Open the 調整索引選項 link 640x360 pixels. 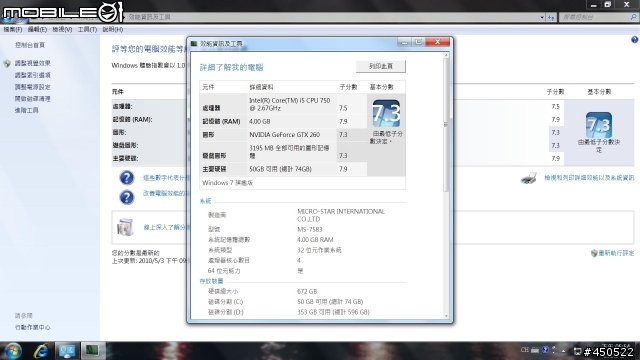(x=33, y=75)
